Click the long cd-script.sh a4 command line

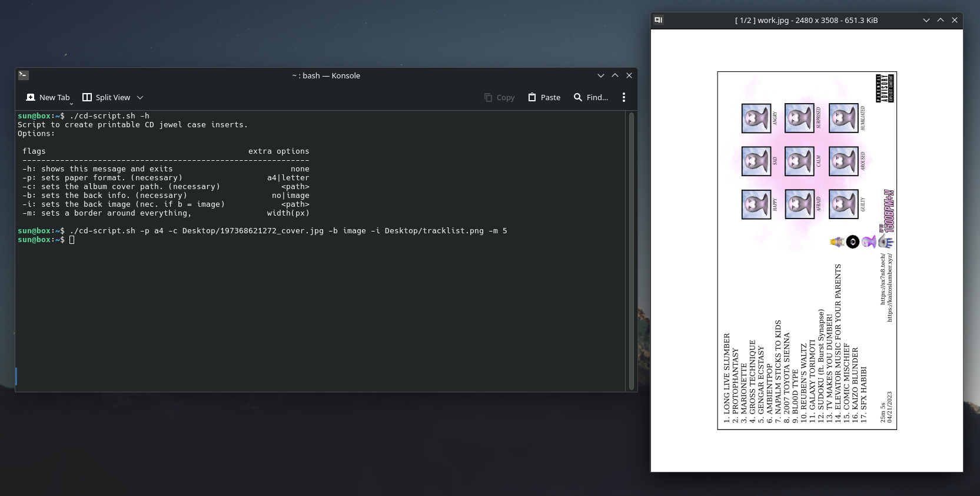click(x=288, y=231)
